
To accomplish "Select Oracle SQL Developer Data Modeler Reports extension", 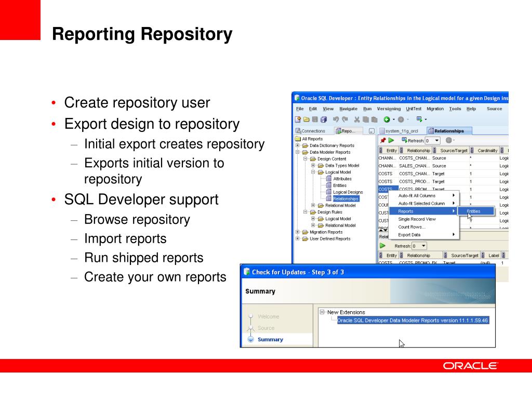I will click(x=413, y=320).
